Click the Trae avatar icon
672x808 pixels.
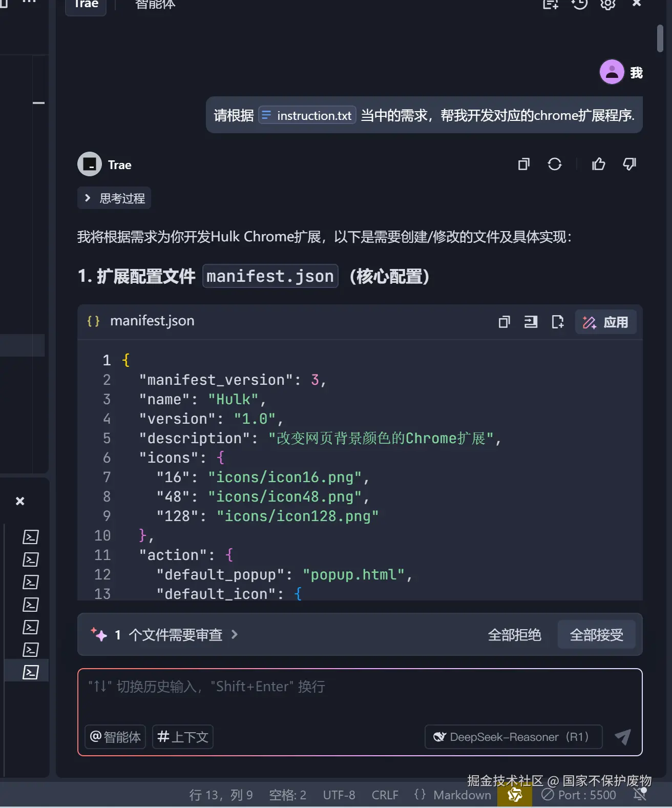click(x=90, y=164)
